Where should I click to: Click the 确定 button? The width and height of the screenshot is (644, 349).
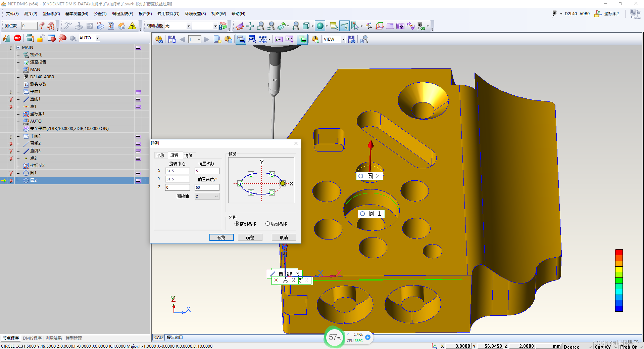250,237
